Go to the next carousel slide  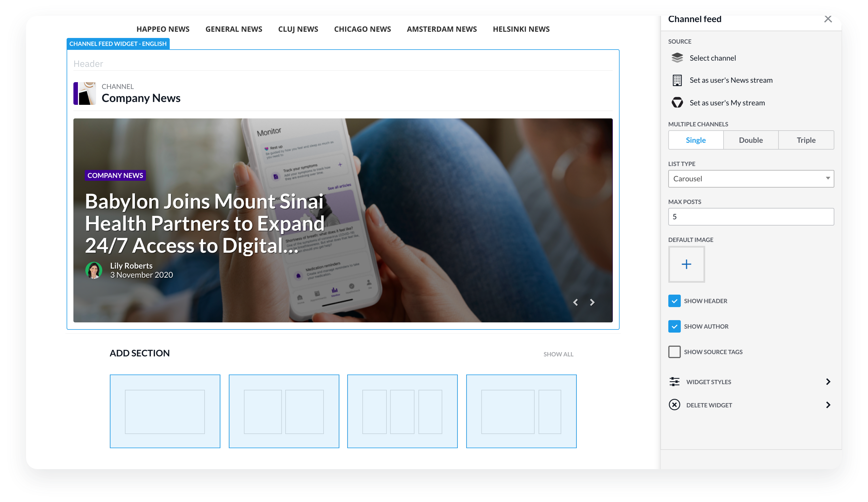click(592, 302)
